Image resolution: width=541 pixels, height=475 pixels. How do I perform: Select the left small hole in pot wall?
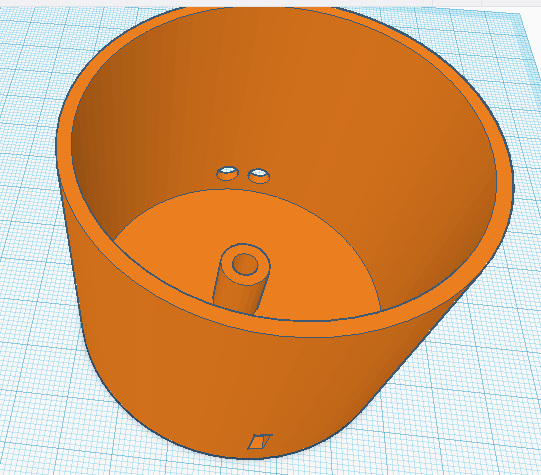tap(227, 173)
